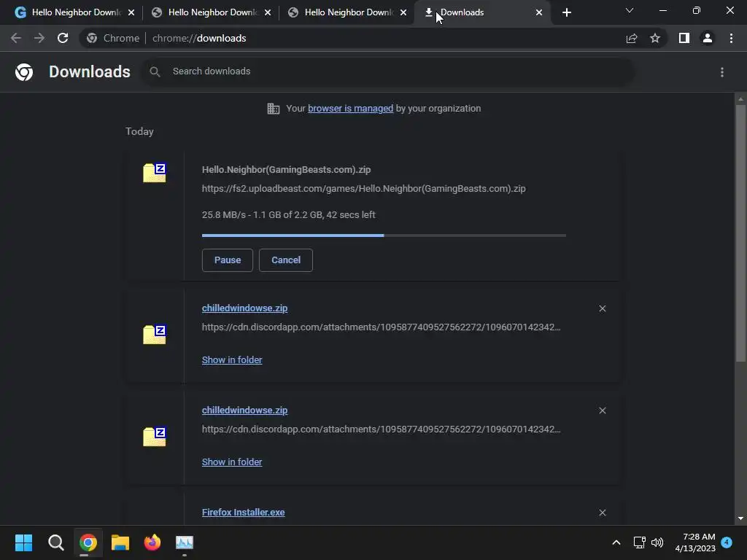
Task: Show hidden system tray icons
Action: point(616,542)
